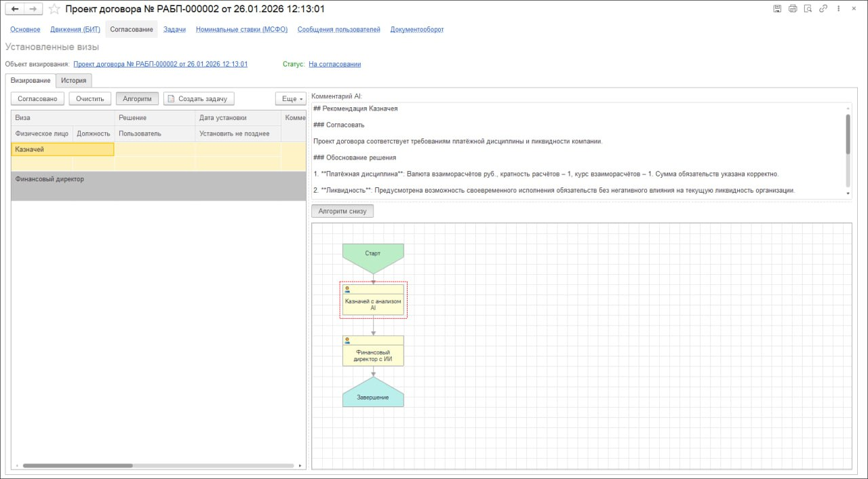Open the Документооборот section
This screenshot has height=479, width=868.
pos(417,29)
